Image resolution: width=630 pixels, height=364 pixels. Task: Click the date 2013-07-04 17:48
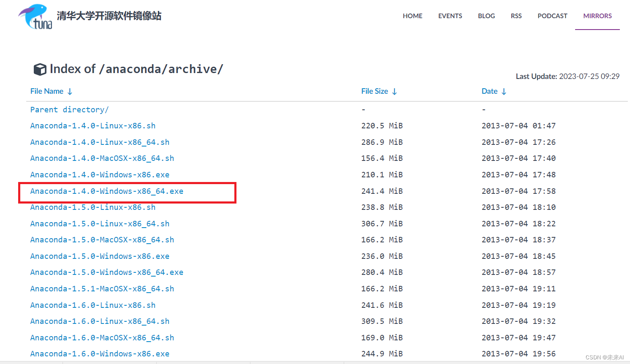tap(519, 175)
